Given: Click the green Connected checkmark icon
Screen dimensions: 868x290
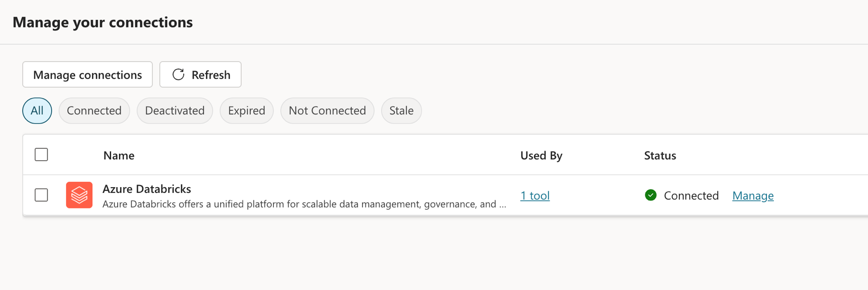Looking at the screenshot, I should (x=651, y=195).
